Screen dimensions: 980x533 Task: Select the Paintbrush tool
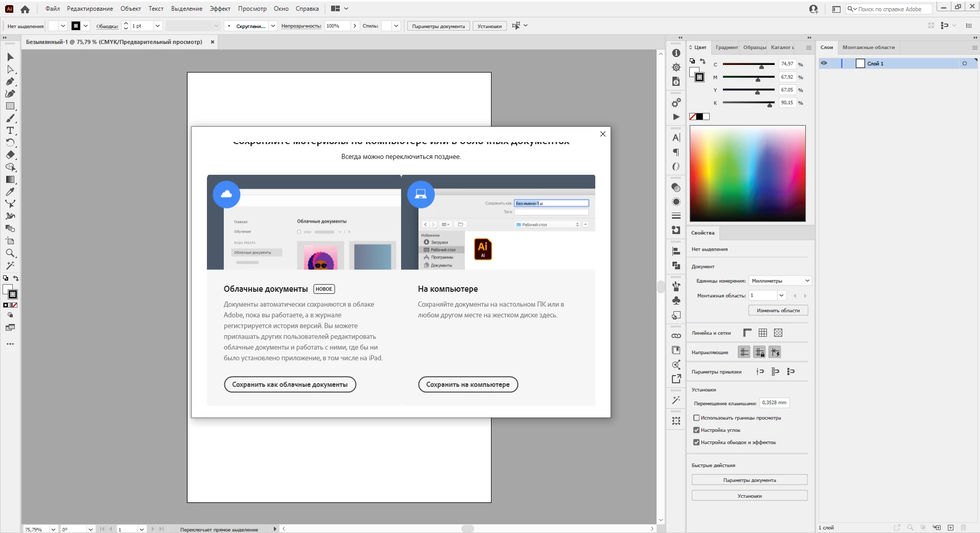click(x=10, y=118)
